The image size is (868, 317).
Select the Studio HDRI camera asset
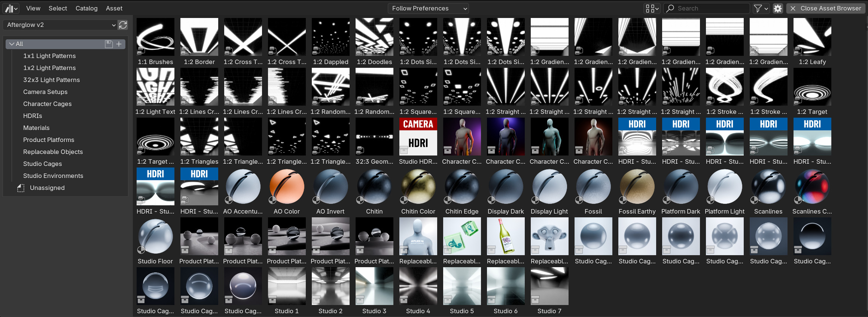[418, 141]
